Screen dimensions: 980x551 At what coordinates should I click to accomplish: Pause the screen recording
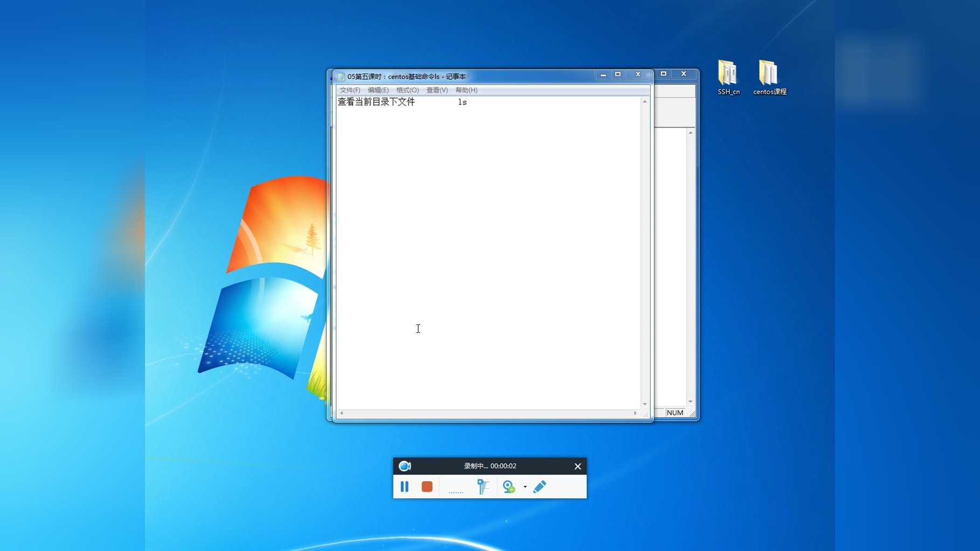(404, 487)
